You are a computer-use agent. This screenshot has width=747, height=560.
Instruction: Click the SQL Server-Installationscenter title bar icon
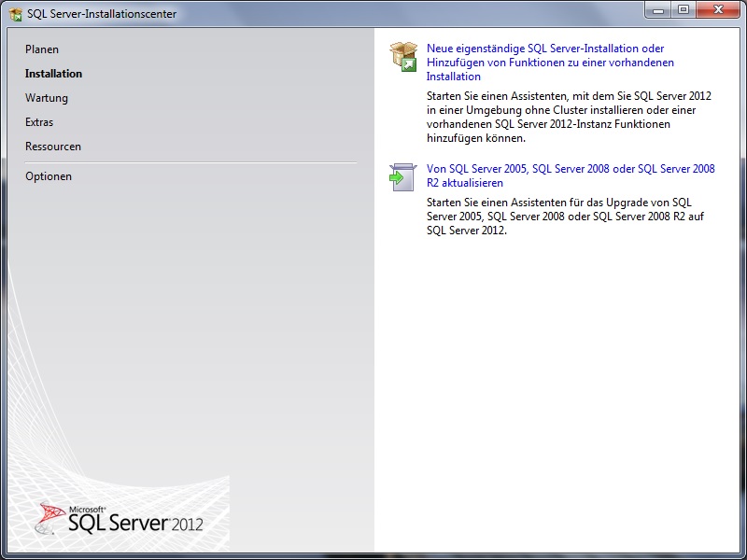(x=16, y=14)
